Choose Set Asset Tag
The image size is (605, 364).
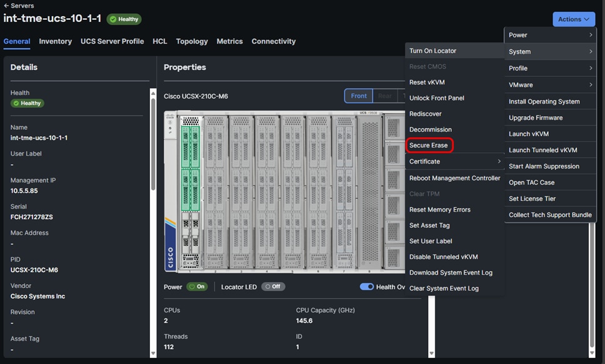point(454,225)
